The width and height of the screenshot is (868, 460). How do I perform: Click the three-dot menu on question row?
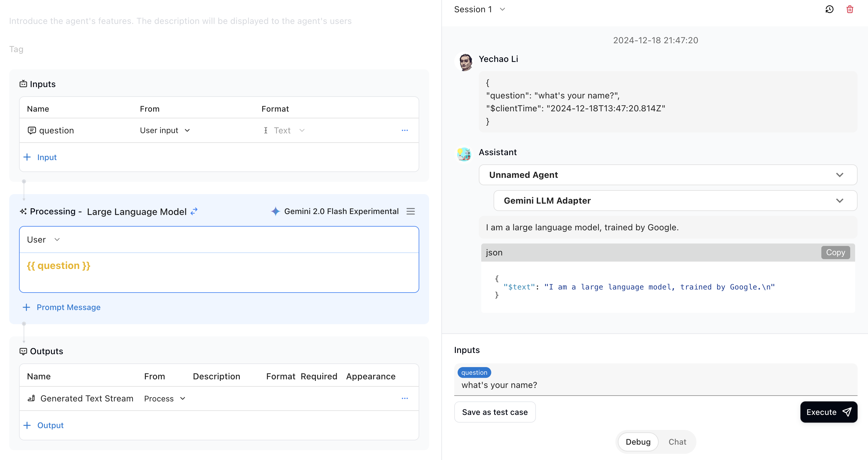click(x=405, y=130)
